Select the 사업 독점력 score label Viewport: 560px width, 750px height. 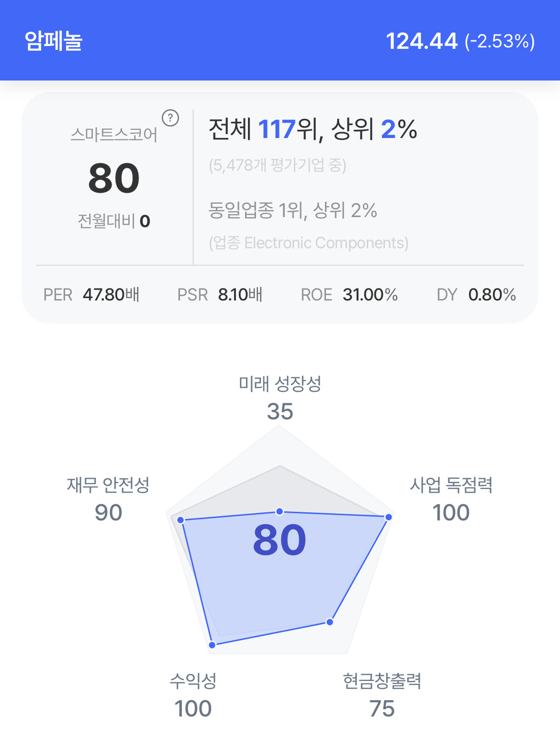[451, 485]
